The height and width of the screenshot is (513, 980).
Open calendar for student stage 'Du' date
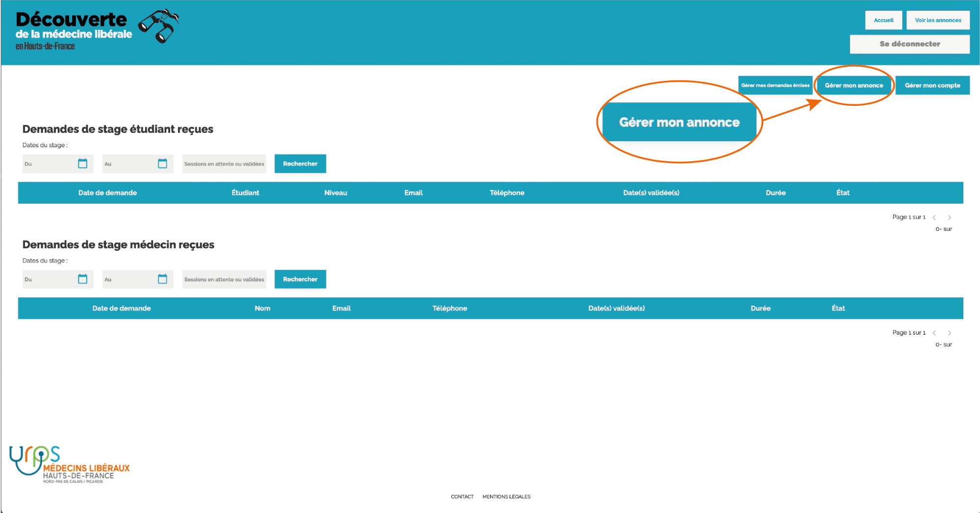point(82,164)
